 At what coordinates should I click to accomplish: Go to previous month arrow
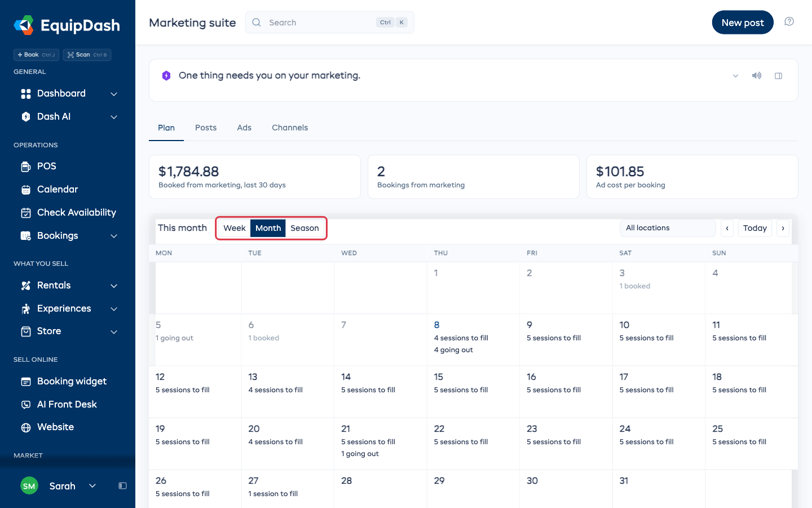click(727, 228)
